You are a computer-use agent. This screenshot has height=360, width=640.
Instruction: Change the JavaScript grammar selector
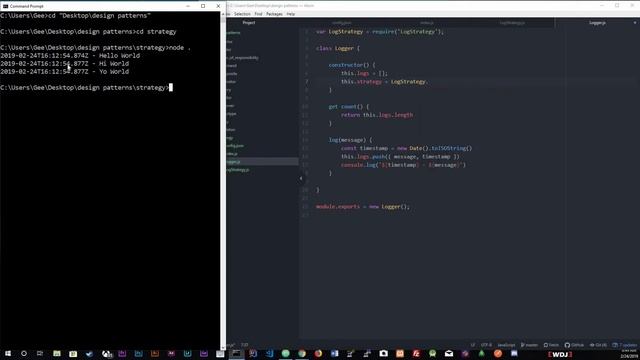[x=506, y=345]
